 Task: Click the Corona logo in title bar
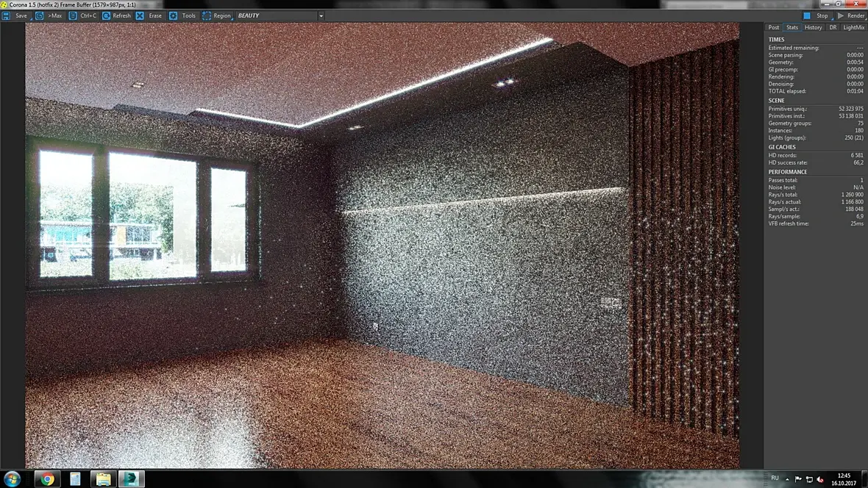coord(4,4)
